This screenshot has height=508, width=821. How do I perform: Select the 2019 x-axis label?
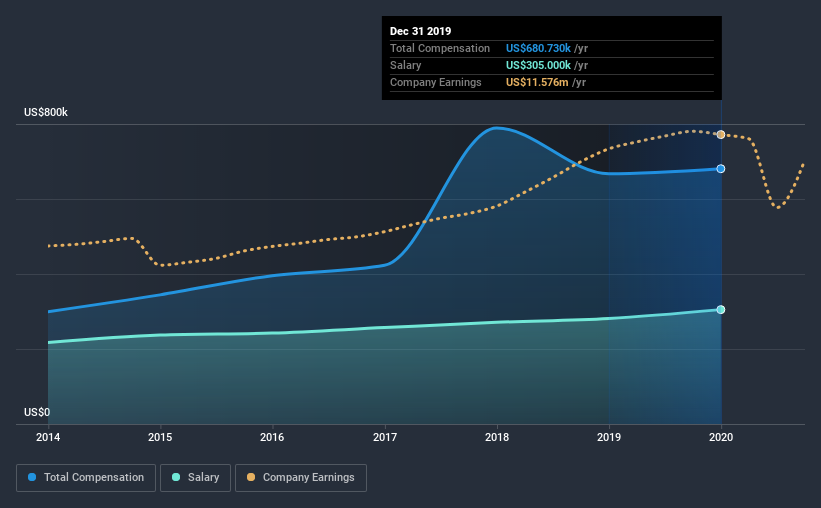tap(609, 437)
